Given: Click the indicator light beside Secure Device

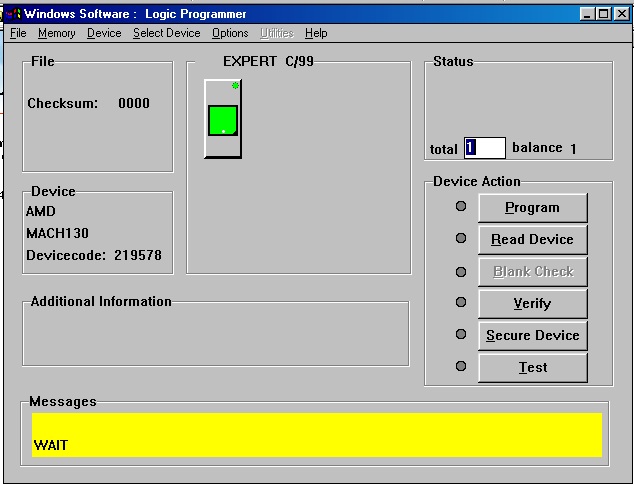Looking at the screenshot, I should click(461, 334).
